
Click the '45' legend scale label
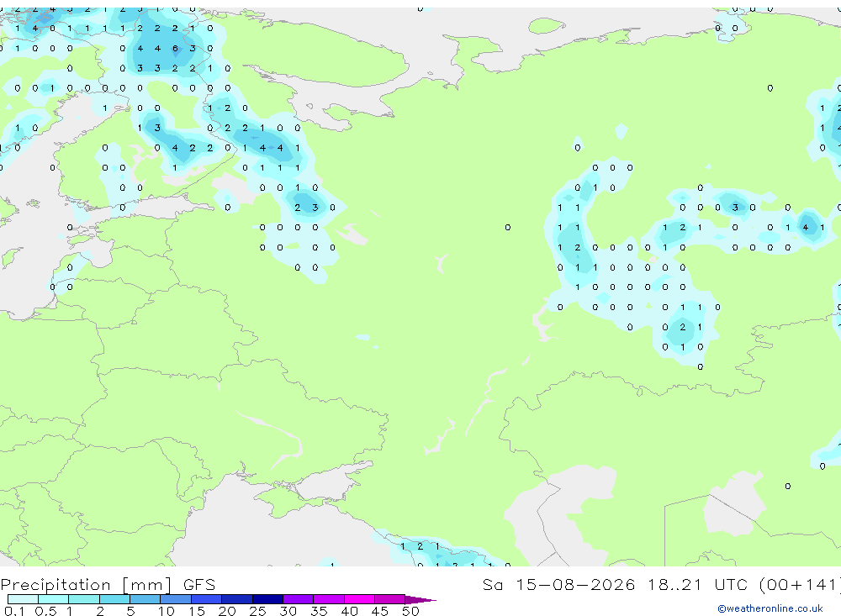click(x=380, y=611)
